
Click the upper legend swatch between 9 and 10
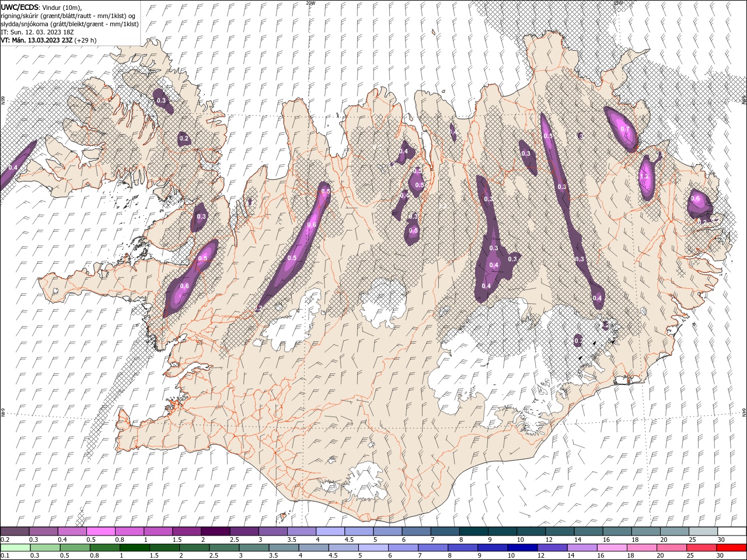coord(501,531)
